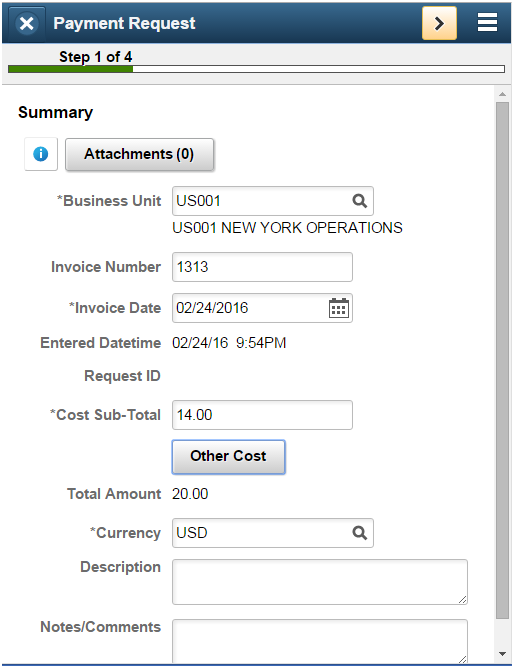This screenshot has width=514, height=668.
Task: Focus the Currency text field
Action: (273, 533)
